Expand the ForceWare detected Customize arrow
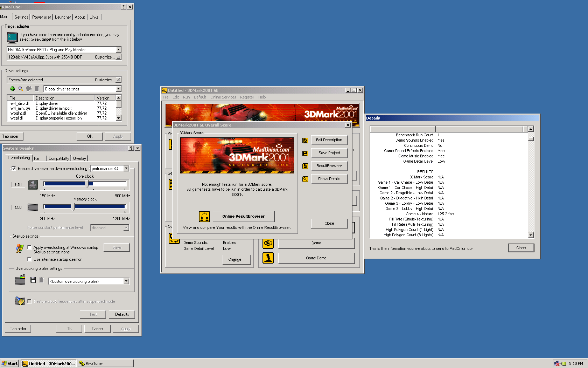This screenshot has width=588, height=368. click(118, 80)
